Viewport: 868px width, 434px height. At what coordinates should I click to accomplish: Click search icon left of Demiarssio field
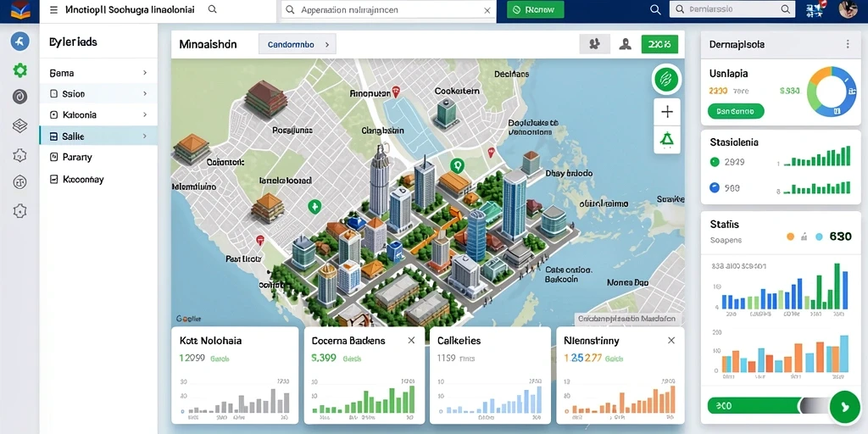tap(655, 9)
